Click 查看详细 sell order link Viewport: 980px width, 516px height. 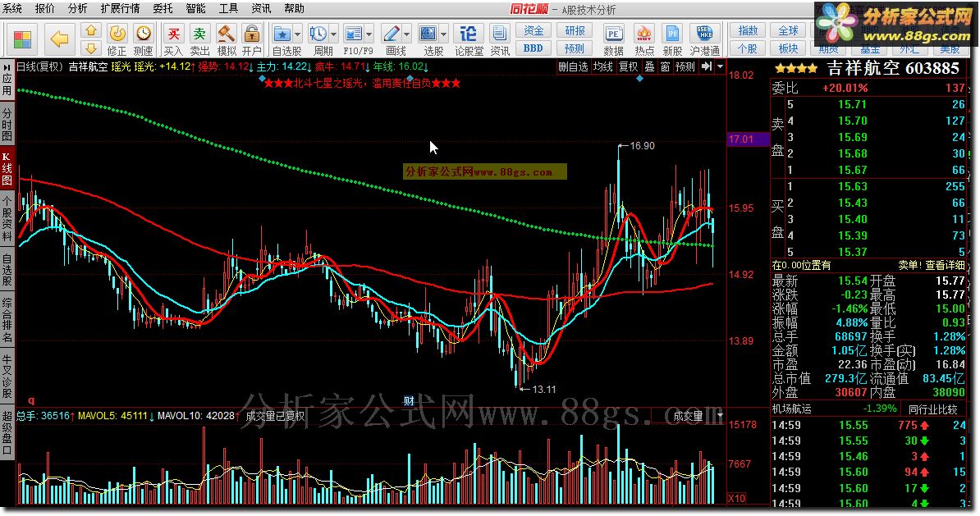pos(945,266)
